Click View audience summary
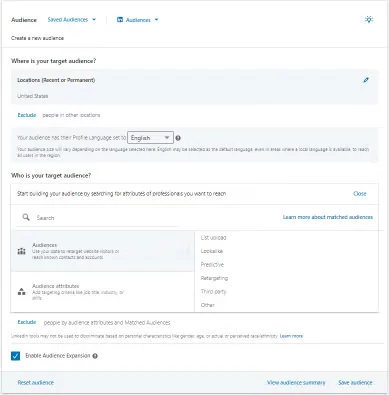Viewport: 389px width, 395px height. pyautogui.click(x=296, y=382)
